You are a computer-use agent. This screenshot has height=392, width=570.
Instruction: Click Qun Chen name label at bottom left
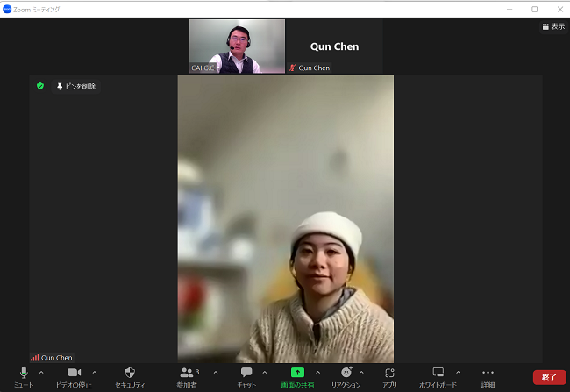coord(57,358)
